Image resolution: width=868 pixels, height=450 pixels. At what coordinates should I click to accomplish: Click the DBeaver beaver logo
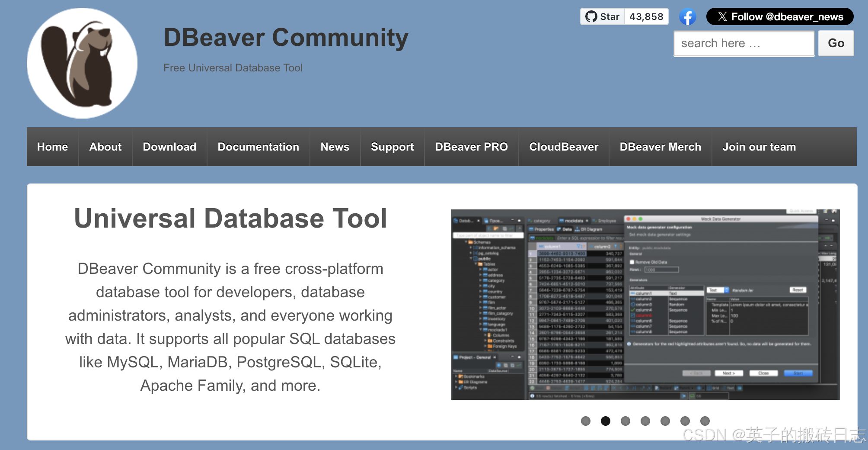point(82,63)
